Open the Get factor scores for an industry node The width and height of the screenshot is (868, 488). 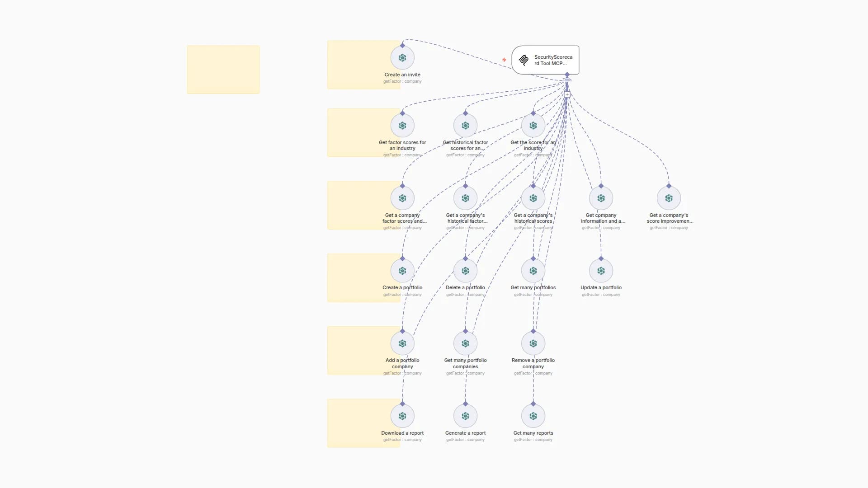(402, 126)
